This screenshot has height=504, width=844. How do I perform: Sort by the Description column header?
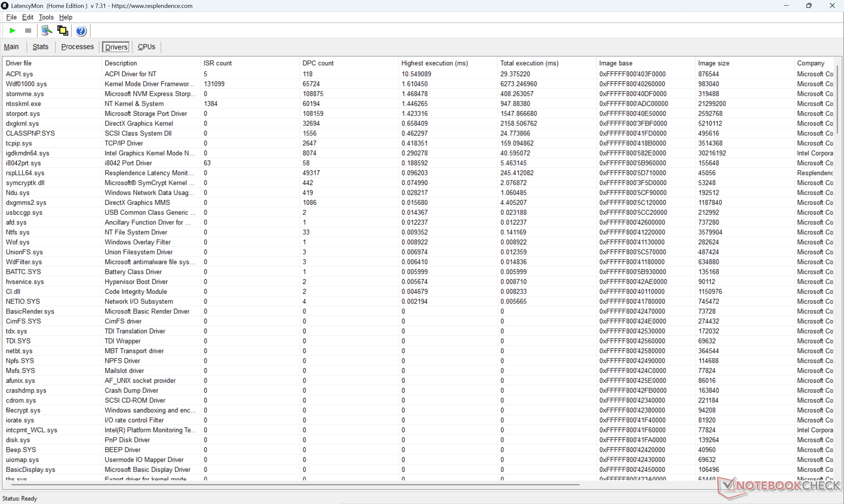[151, 63]
